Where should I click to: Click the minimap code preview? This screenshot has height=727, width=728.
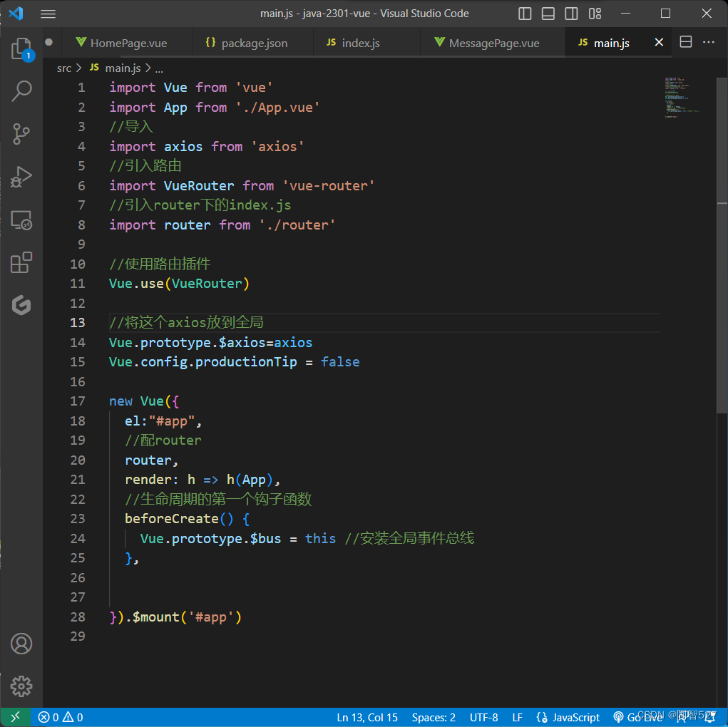[682, 98]
